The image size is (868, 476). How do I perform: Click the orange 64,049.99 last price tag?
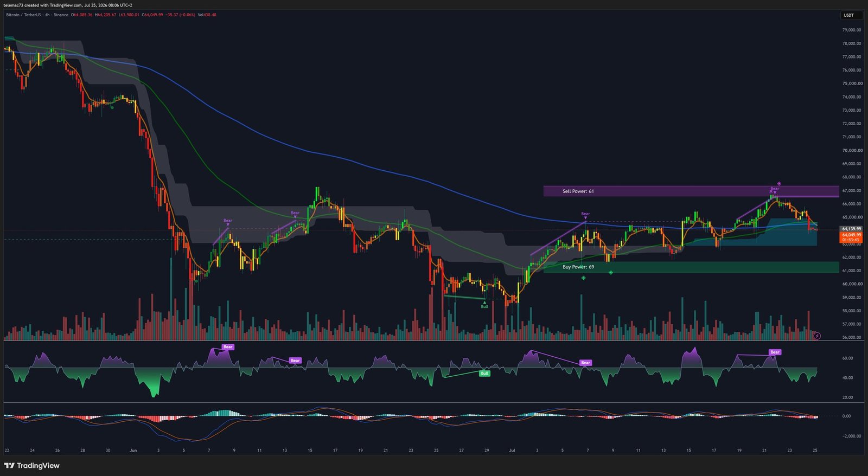851,235
